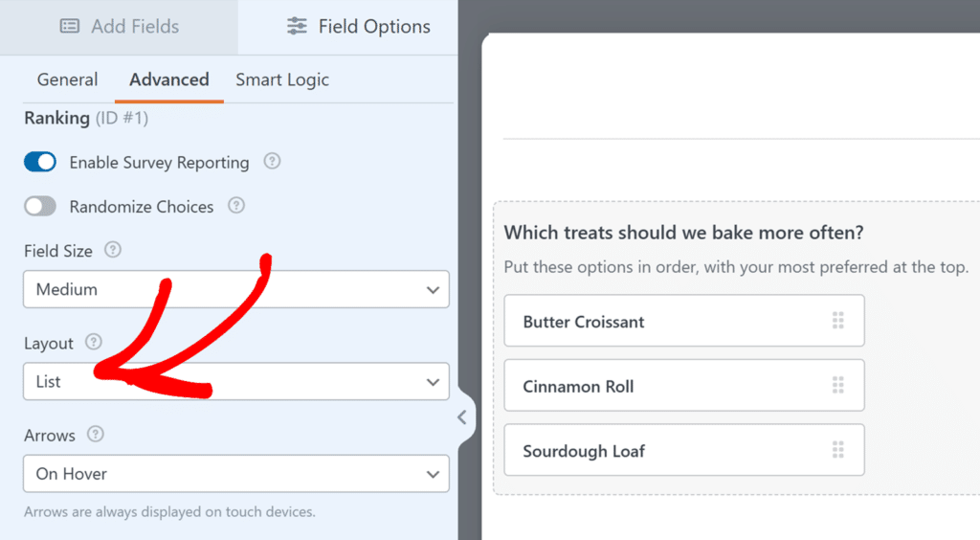Select the Advanced sub-tab

(169, 80)
